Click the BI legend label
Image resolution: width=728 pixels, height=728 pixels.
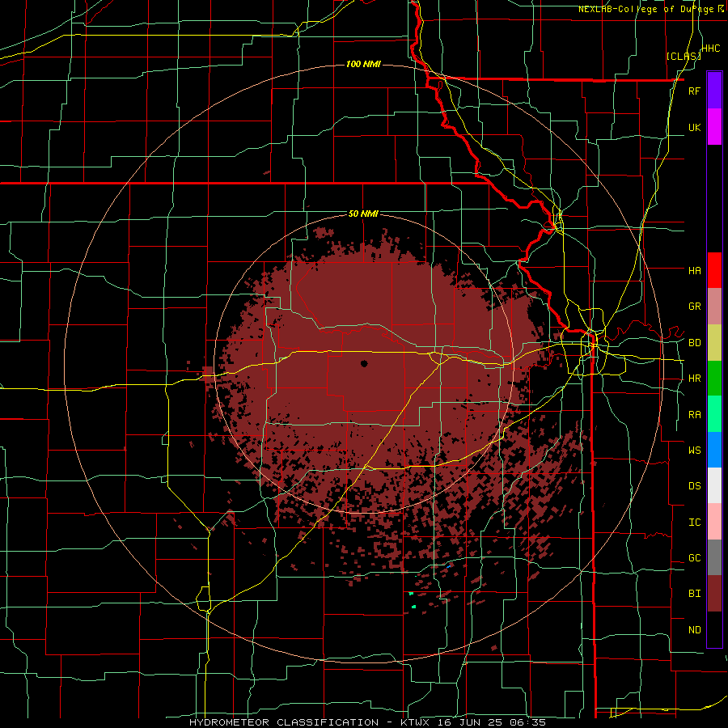click(694, 594)
